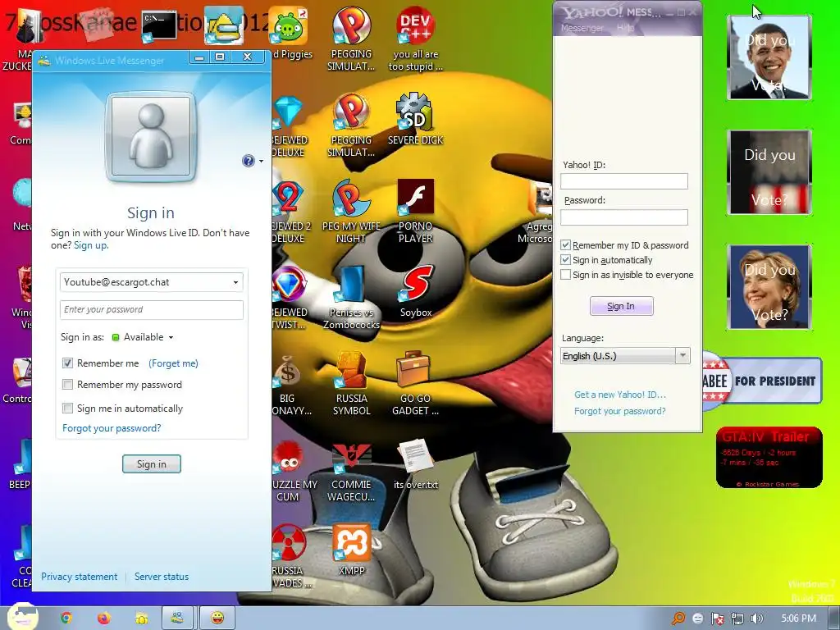Open the GO GO GADGET briefcase icon

tap(415, 371)
